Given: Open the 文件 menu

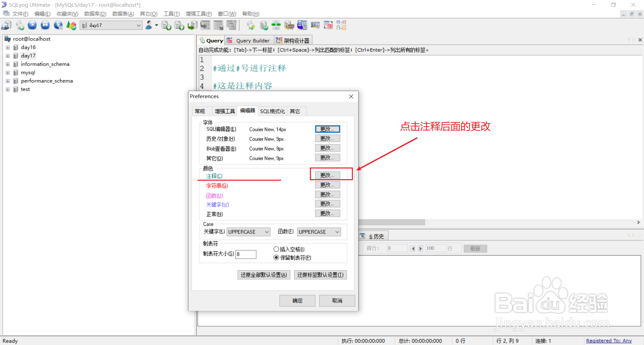Looking at the screenshot, I should [x=20, y=14].
